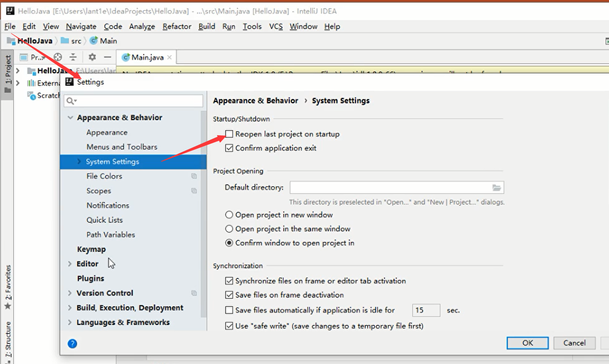The image size is (609, 364).
Task: Expand the HelloJava project tree node
Action: click(18, 71)
